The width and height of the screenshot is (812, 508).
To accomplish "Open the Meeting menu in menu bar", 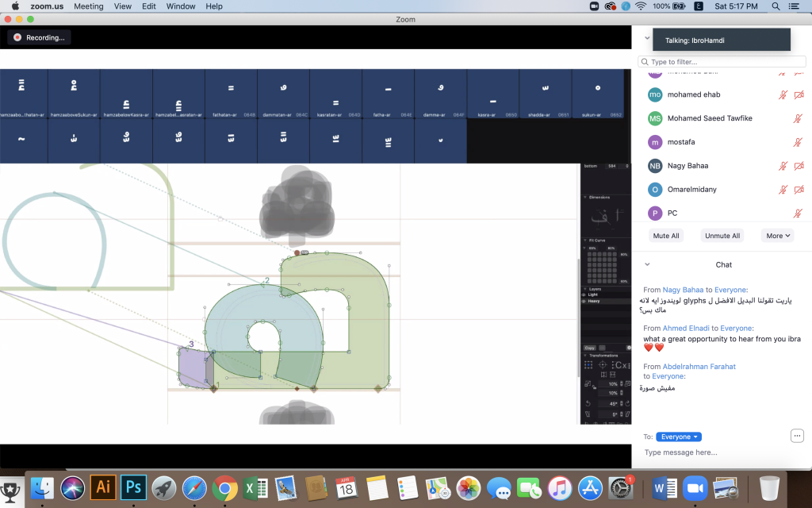I will pyautogui.click(x=89, y=6).
